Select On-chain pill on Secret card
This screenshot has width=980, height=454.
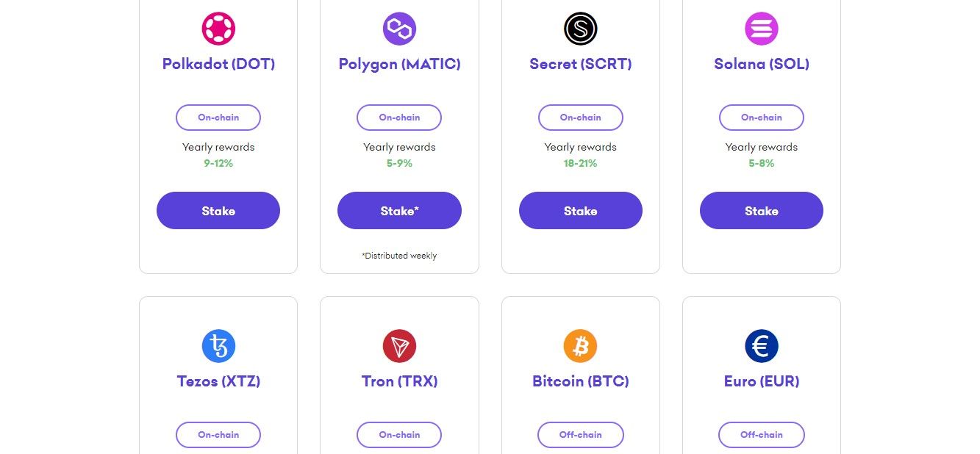coord(580,118)
